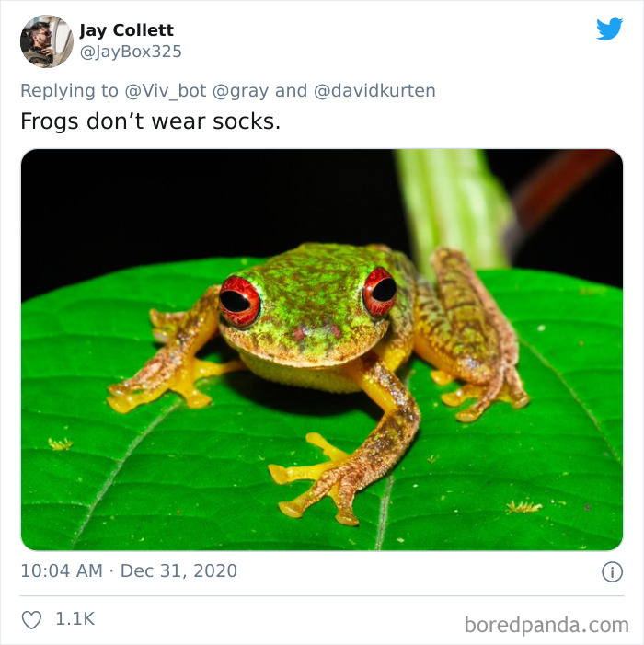Screen dimensions: 644x645
Task: Open the @Viv_bot mention
Action: [x=165, y=90]
